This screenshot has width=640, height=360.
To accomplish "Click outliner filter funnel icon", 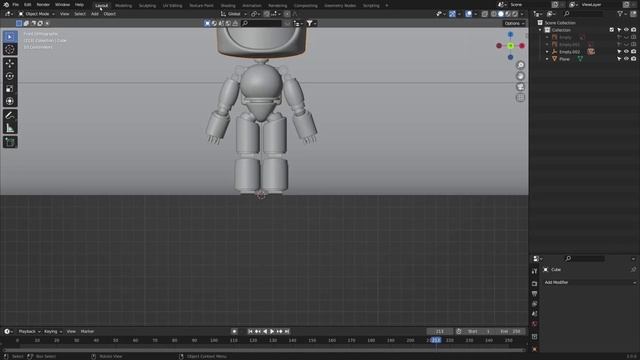I will [x=620, y=14].
